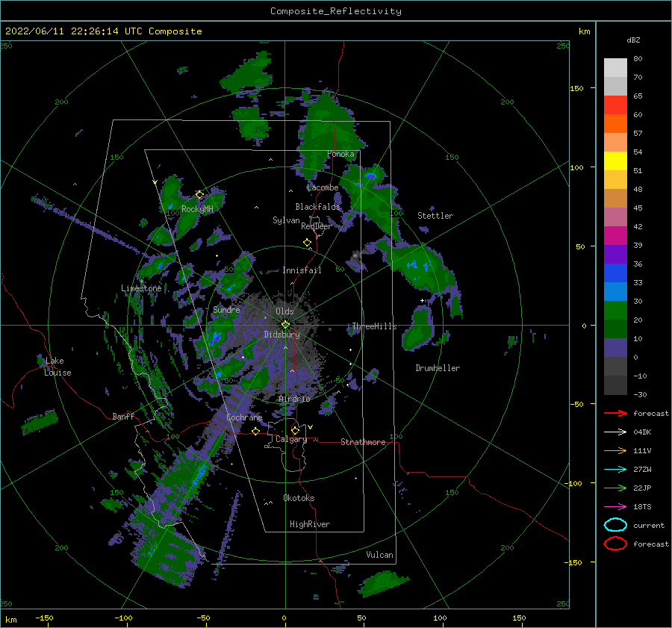Image resolution: width=672 pixels, height=628 pixels.
Task: Click the HighRiver label
Action: 310,524
